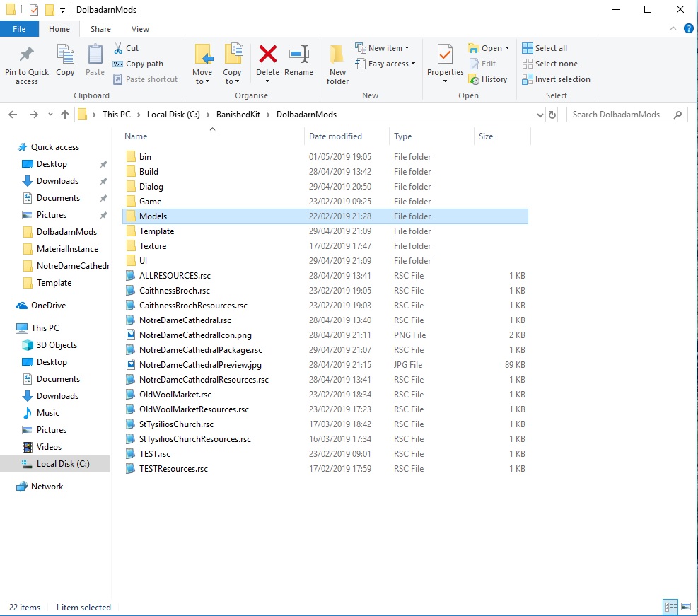698x616 pixels.
Task: Click the Cut scissors command
Action: (126, 48)
